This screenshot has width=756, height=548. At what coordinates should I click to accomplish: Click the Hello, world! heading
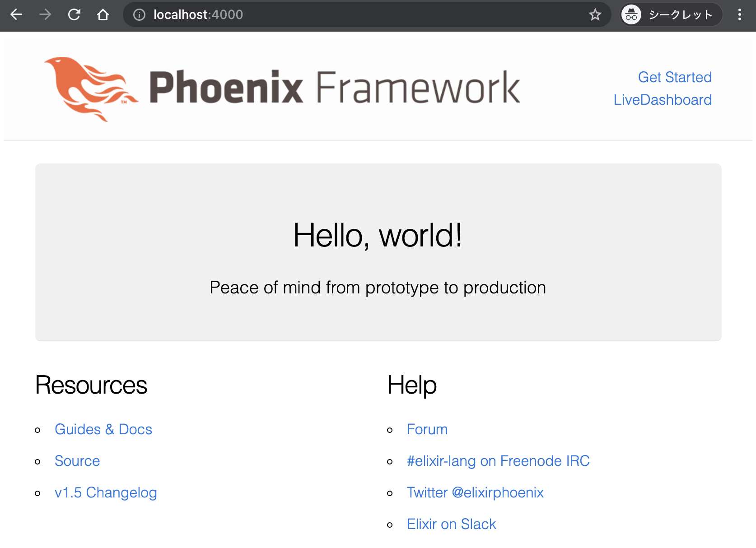click(378, 235)
